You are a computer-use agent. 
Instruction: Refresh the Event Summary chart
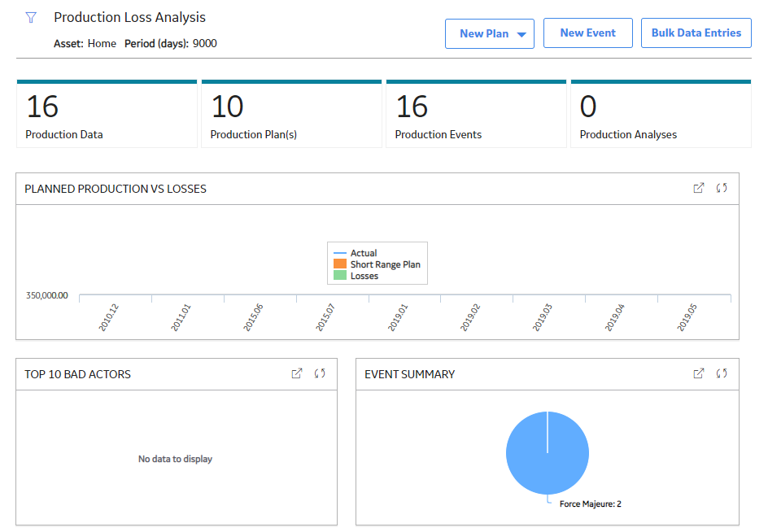(722, 373)
